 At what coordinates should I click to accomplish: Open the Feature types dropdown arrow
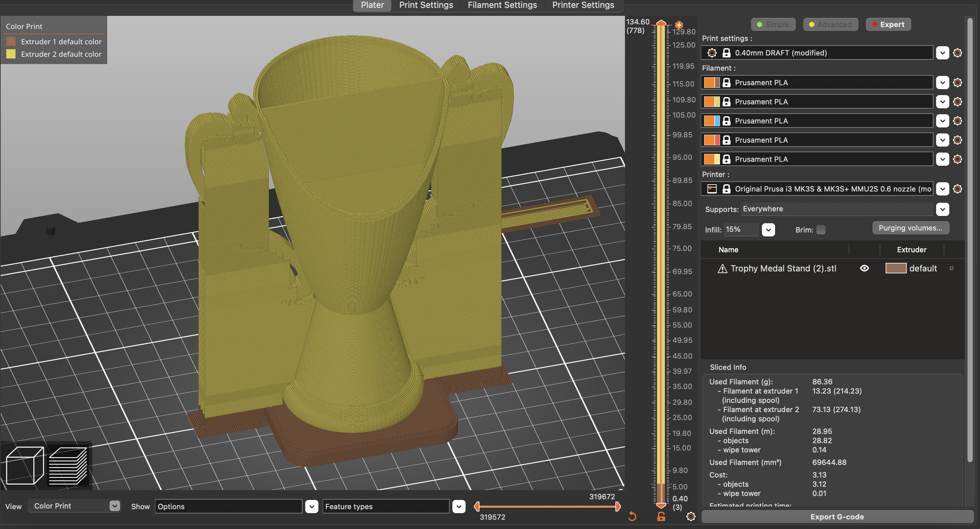459,506
